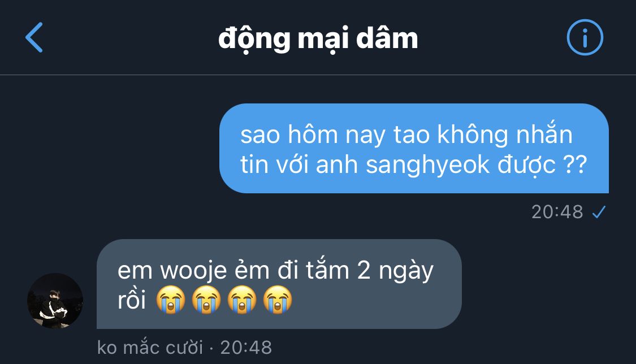Screen dimensions: 636x364
Task: Tap the words sao hôm nay in blue bubble
Action: point(313,135)
